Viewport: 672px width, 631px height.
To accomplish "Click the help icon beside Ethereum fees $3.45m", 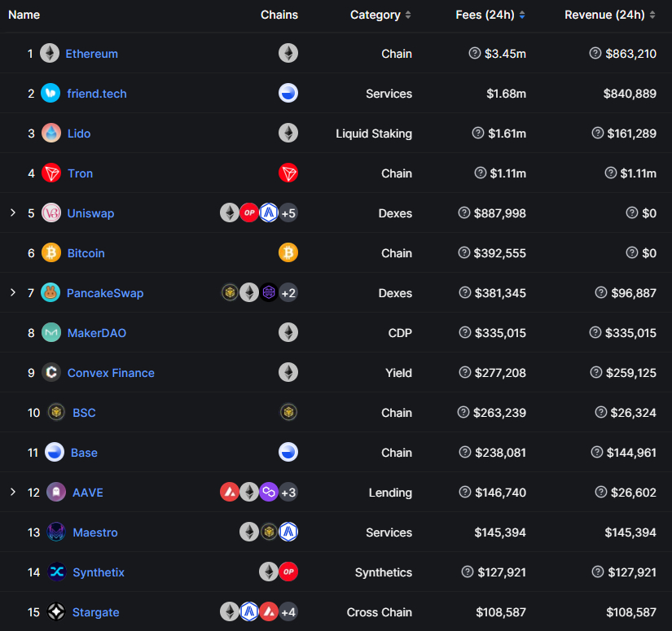I will (x=474, y=53).
